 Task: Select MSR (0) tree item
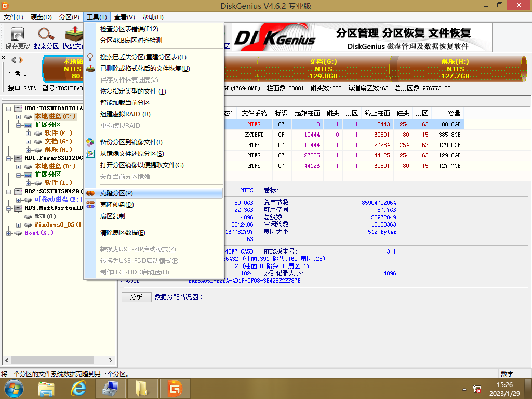45,216
